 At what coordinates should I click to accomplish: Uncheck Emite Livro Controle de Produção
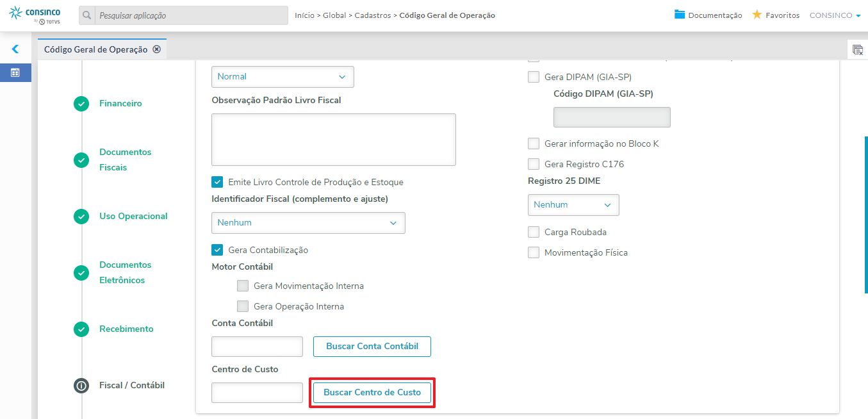217,182
